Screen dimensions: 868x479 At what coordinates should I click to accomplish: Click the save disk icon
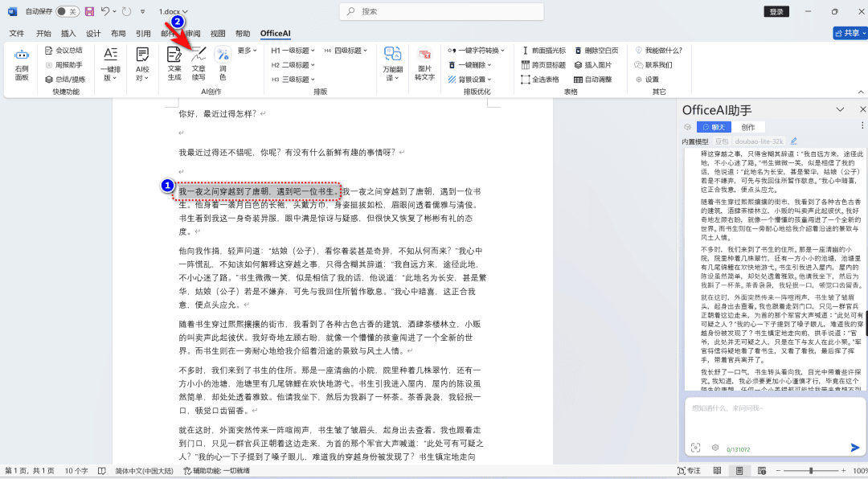pos(90,11)
